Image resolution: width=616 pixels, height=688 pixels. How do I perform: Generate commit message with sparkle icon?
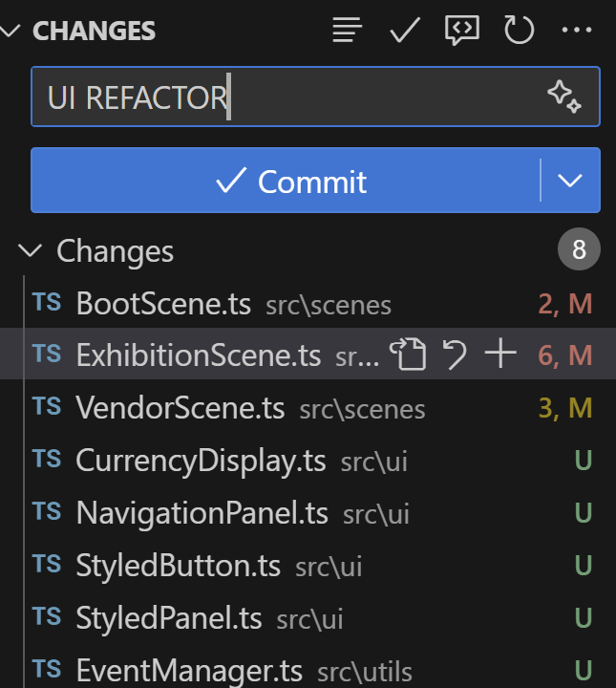(563, 97)
